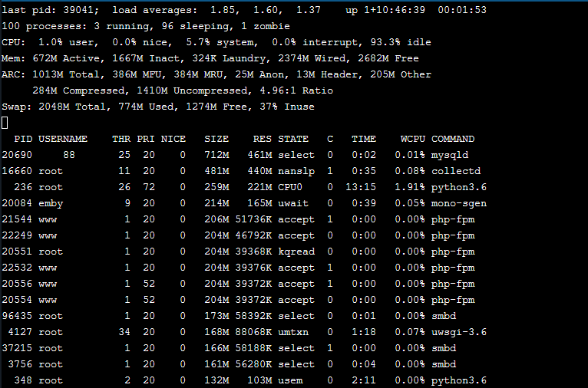
Task: Click the RES column header
Action: [263, 139]
